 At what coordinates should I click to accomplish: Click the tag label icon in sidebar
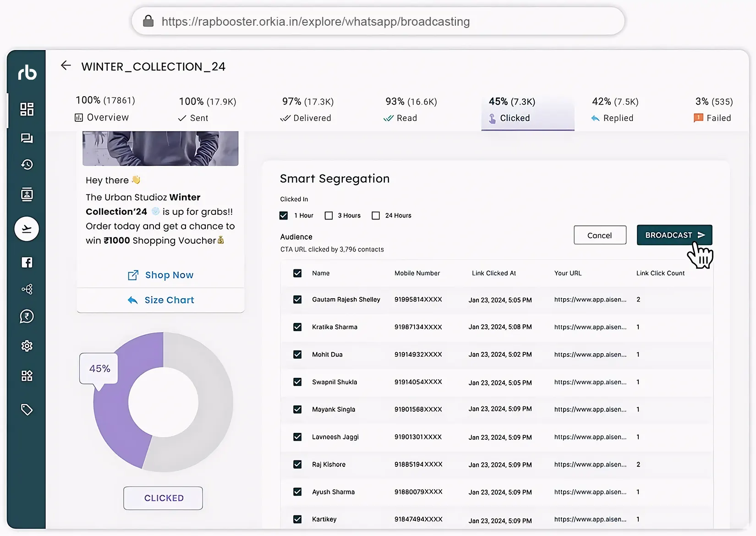(26, 409)
